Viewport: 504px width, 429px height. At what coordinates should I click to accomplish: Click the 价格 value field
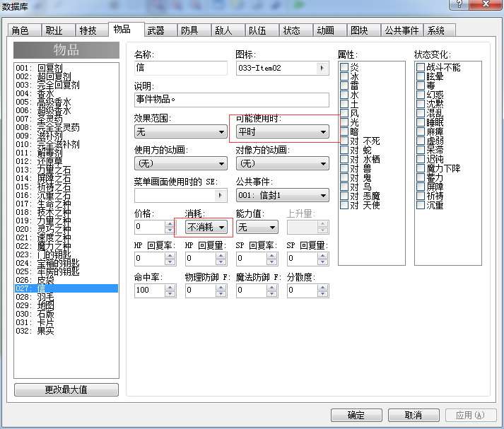point(149,227)
